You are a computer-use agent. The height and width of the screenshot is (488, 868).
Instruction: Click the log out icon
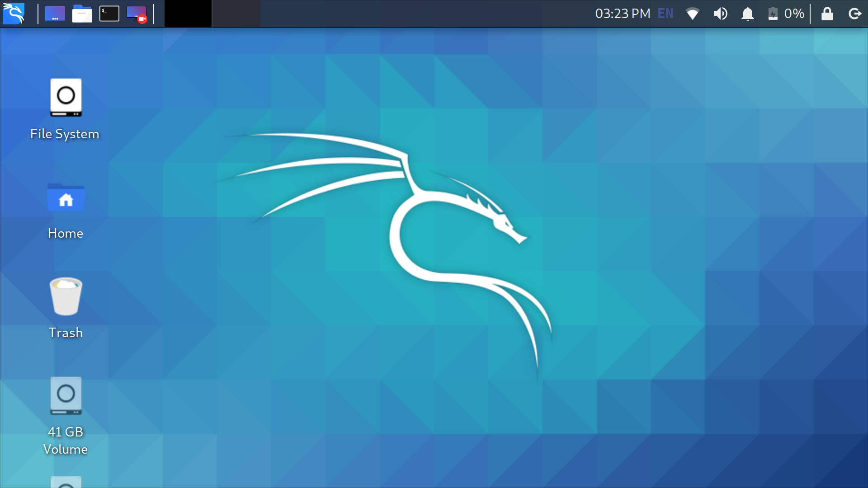coord(854,14)
